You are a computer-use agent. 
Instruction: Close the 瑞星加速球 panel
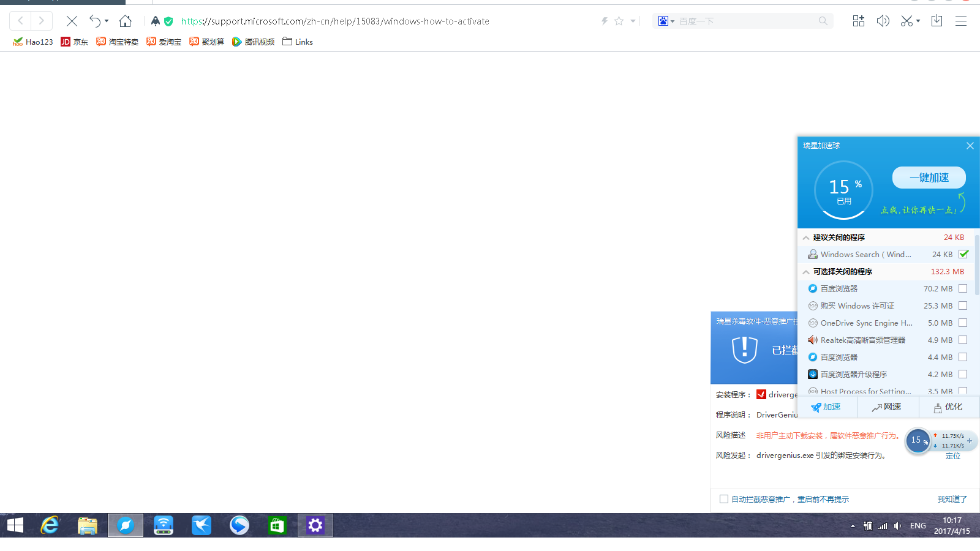coord(970,146)
